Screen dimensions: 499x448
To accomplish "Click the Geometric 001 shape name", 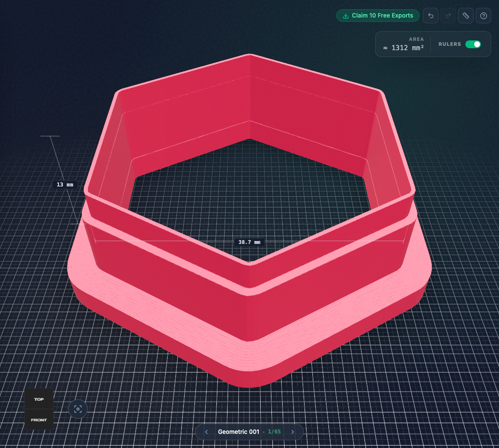I will (x=238, y=432).
